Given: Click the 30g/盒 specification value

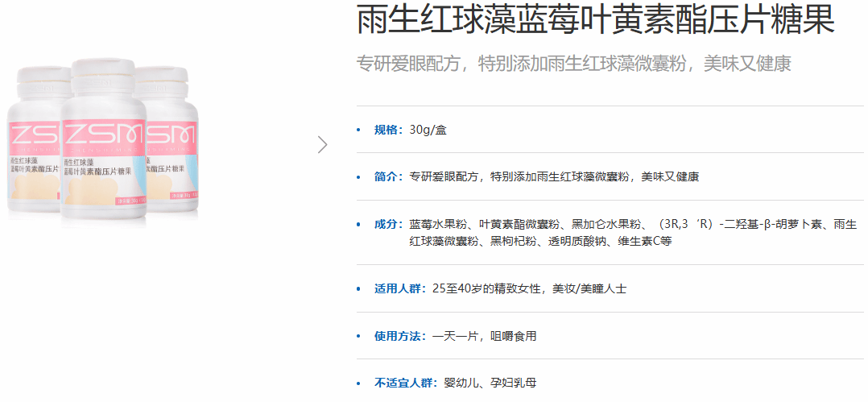Looking at the screenshot, I should [x=428, y=130].
